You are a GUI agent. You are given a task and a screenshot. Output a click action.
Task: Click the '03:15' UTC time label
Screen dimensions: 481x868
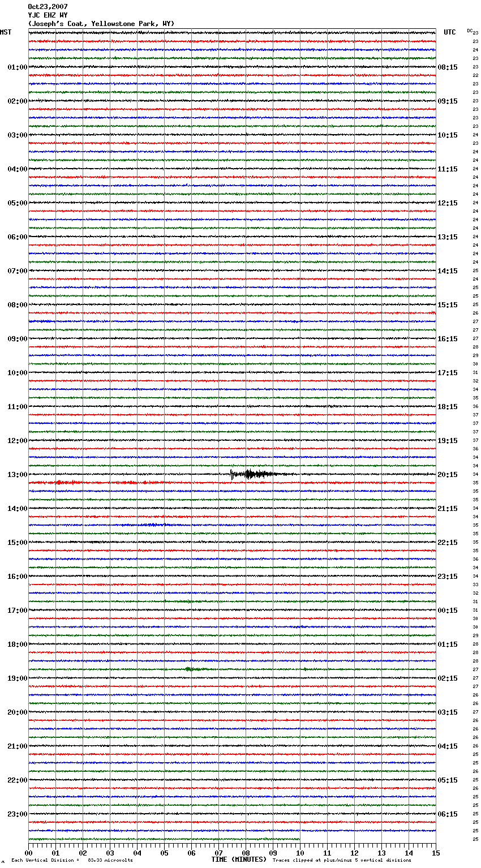[448, 712]
